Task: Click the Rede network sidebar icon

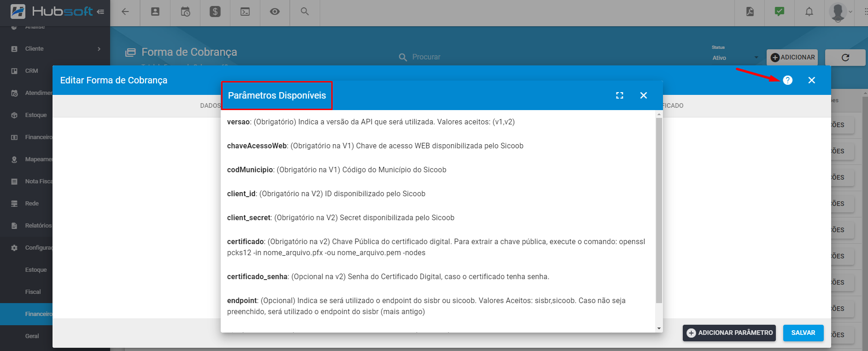Action: [x=14, y=204]
